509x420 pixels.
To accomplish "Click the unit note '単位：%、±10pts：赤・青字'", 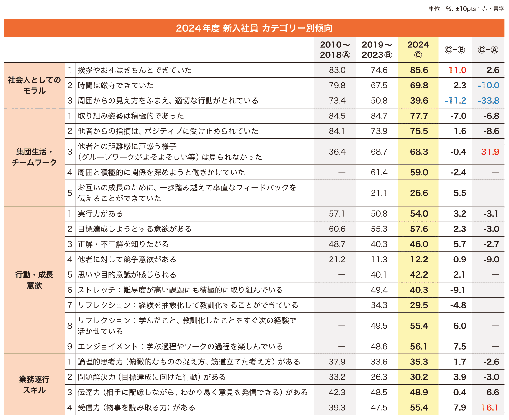I will (x=466, y=9).
